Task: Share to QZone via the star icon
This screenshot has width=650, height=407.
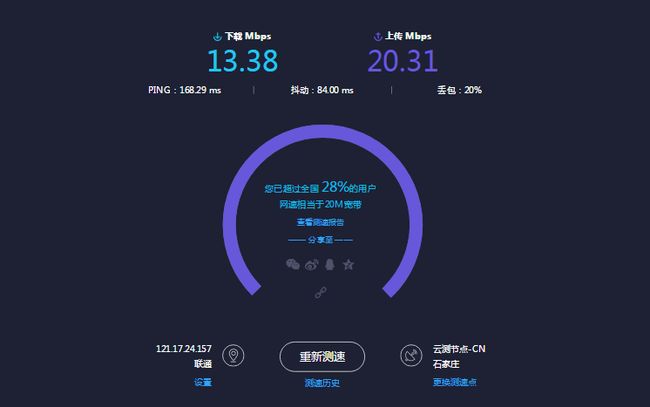Action: pos(348,264)
